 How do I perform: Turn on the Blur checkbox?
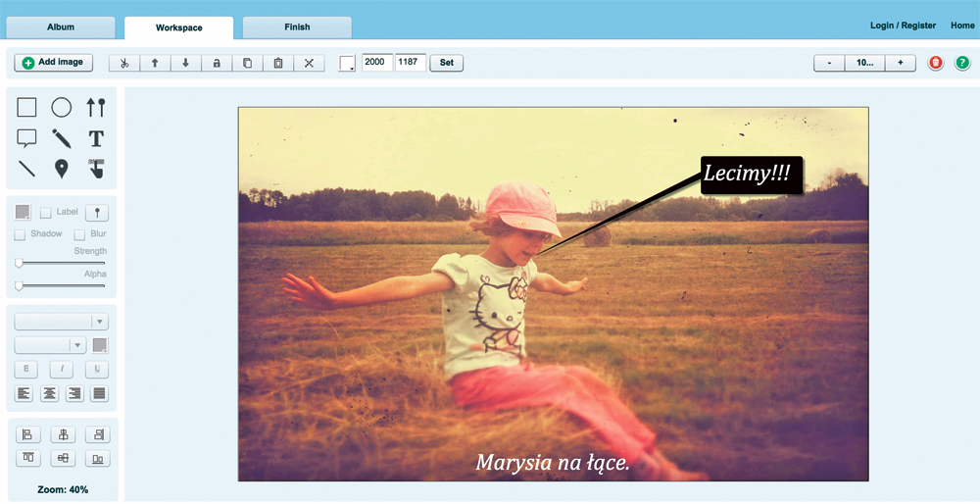click(79, 235)
